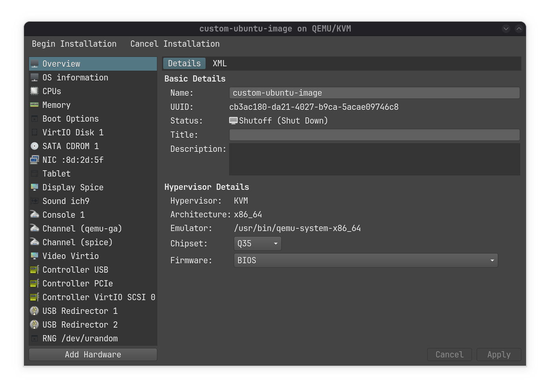Click the NIC :8d:2d:5f network icon
Viewport: 550px width, 392px height.
click(35, 160)
